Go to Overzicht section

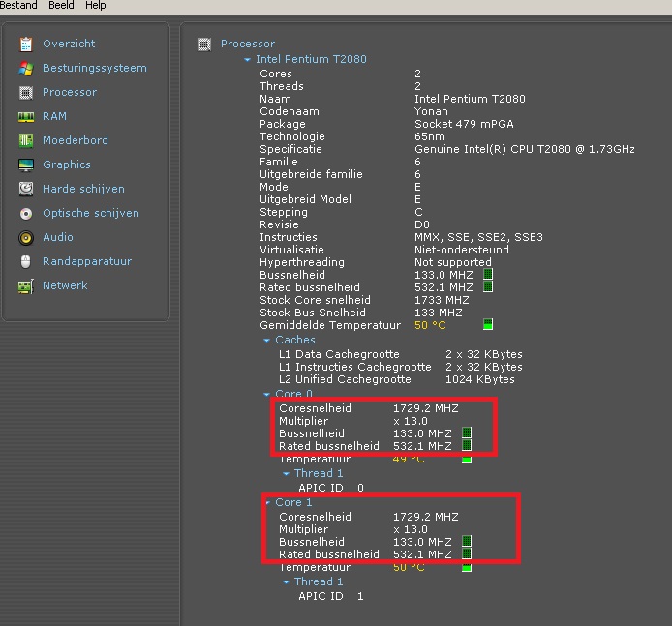[69, 44]
